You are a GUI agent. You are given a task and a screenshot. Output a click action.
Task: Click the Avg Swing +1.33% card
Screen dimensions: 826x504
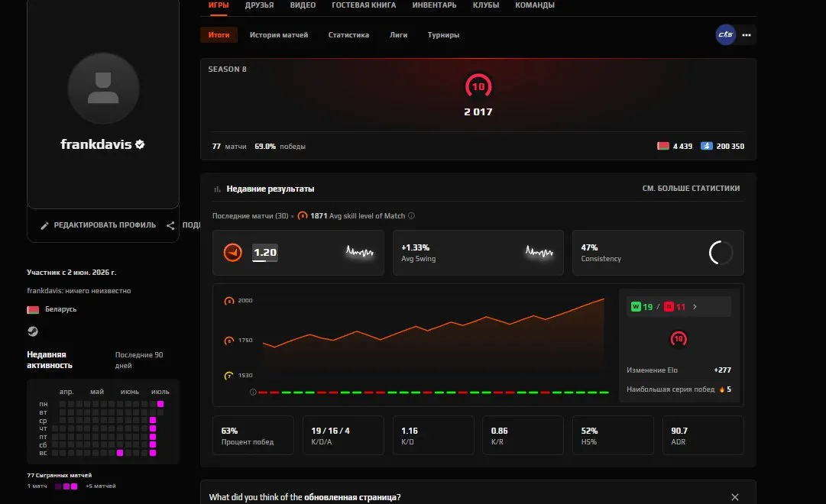point(478,253)
